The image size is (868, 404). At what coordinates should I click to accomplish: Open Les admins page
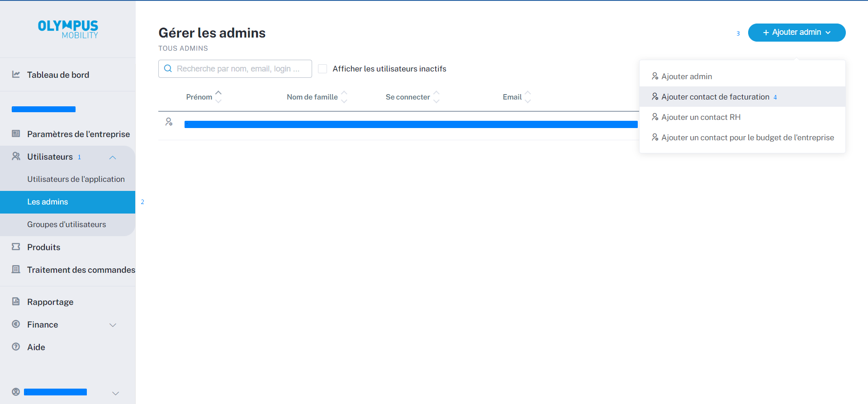67,202
